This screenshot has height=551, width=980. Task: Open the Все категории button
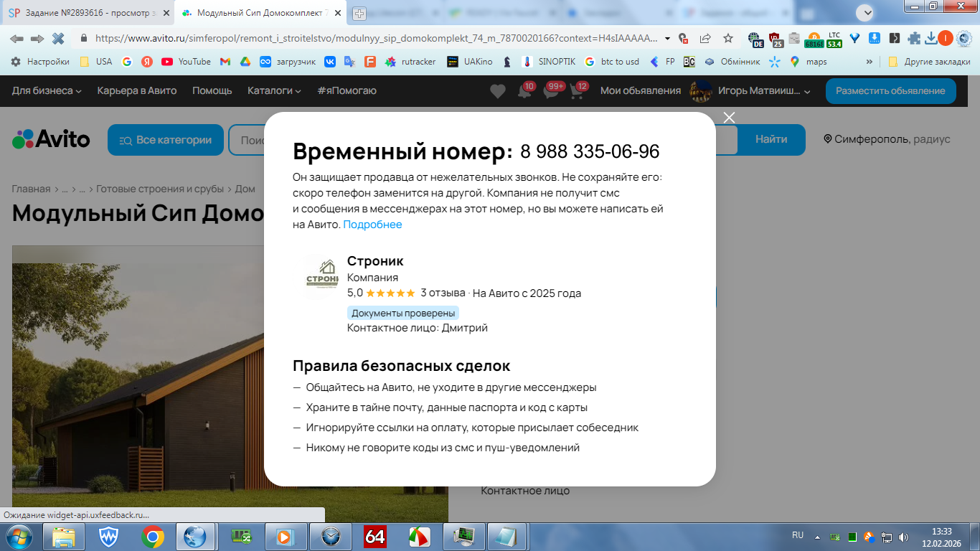point(166,140)
